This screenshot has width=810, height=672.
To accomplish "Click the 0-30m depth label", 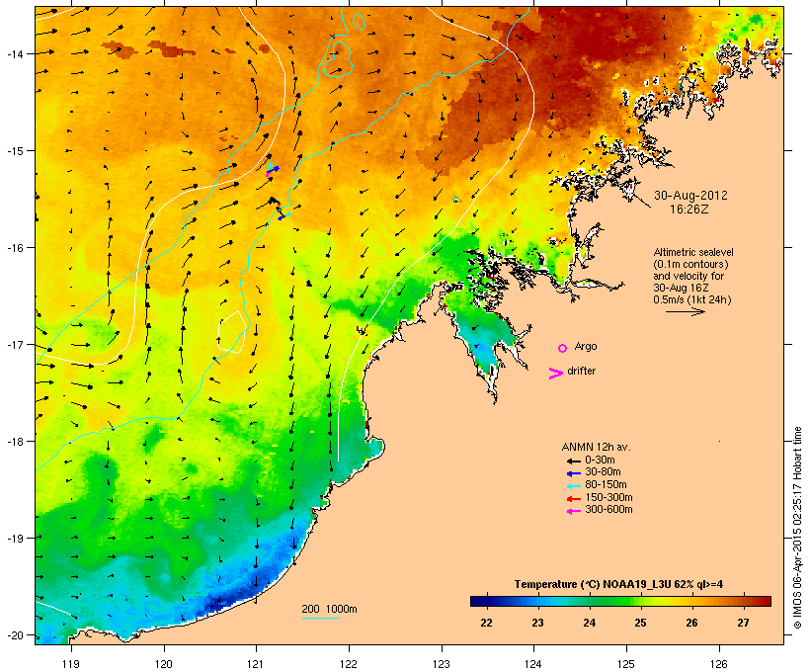I will point(600,460).
